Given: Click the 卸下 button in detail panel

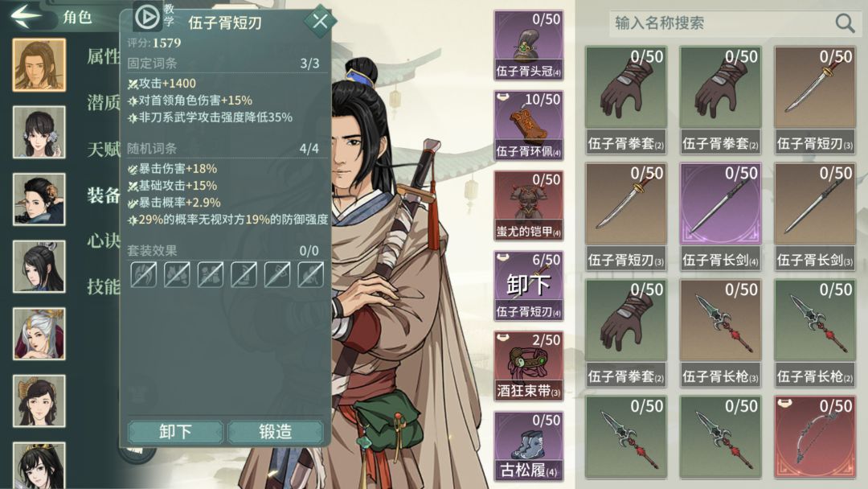Looking at the screenshot, I should point(175,431).
